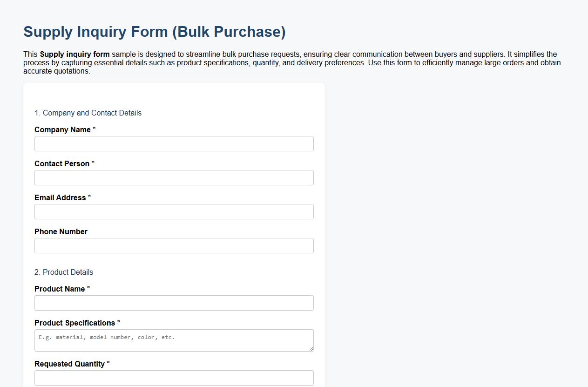Click the Contact Person input field
The image size is (588, 387).
point(174,177)
